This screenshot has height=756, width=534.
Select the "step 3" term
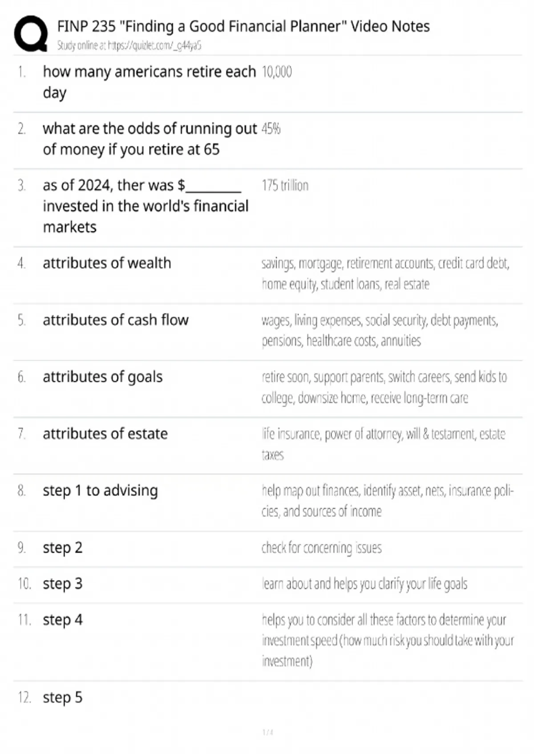63,584
